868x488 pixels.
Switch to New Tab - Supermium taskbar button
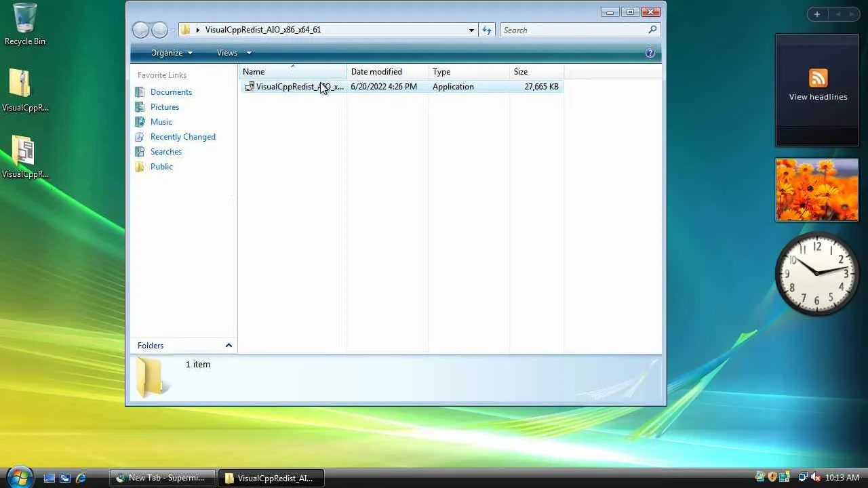[x=163, y=478]
